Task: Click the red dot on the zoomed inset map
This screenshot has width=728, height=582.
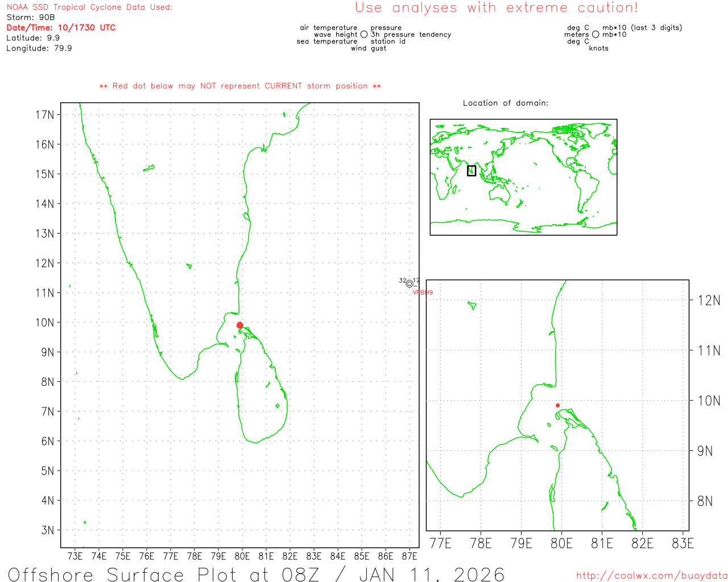Action: (x=557, y=405)
